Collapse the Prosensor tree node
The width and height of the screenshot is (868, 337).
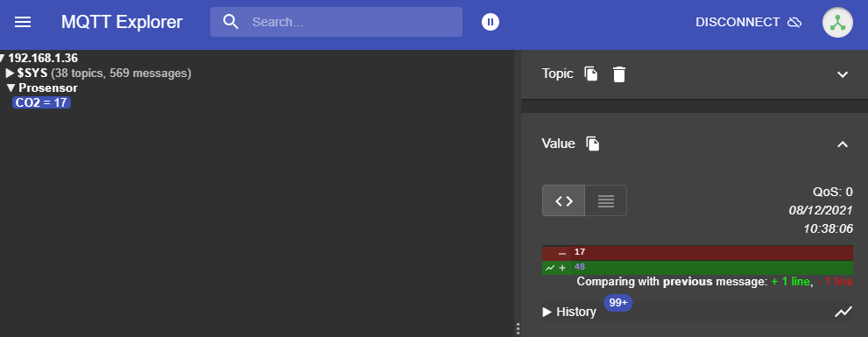tap(11, 88)
